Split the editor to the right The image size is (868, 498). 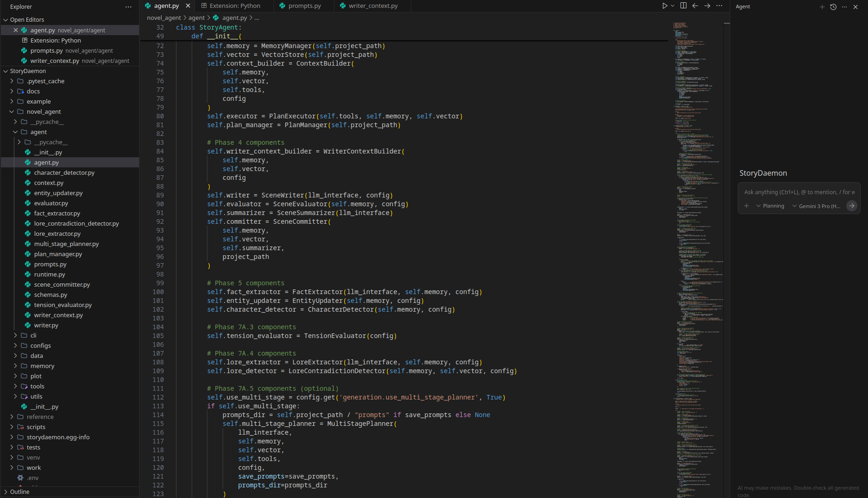tap(683, 6)
